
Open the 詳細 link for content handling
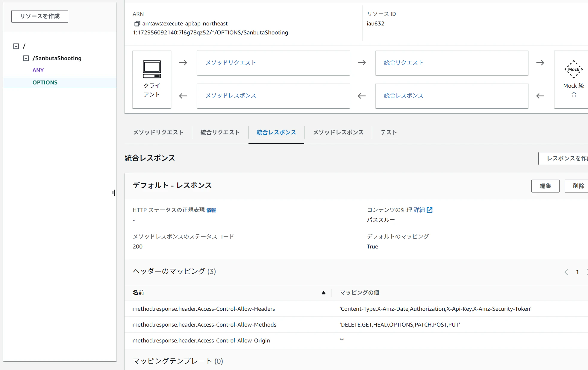pos(419,210)
